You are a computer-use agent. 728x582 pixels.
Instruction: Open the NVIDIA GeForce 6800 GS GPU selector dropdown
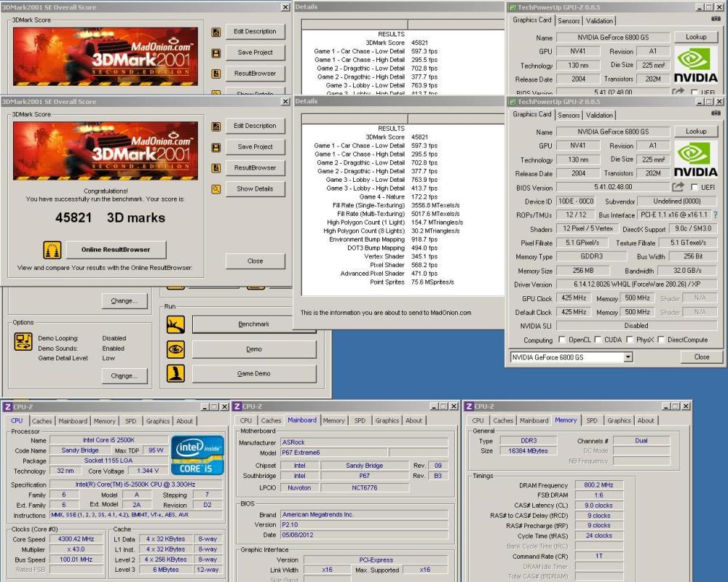(x=628, y=357)
